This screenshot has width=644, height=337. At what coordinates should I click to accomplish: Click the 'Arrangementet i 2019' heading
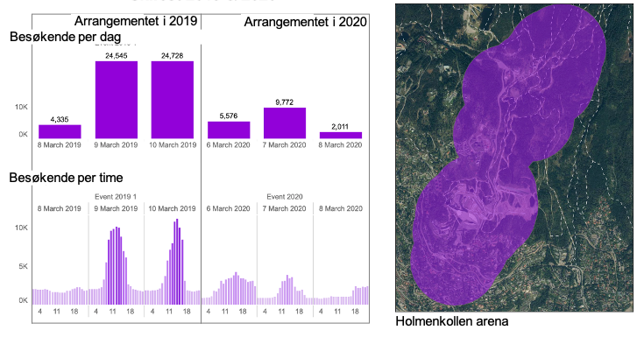pos(136,21)
